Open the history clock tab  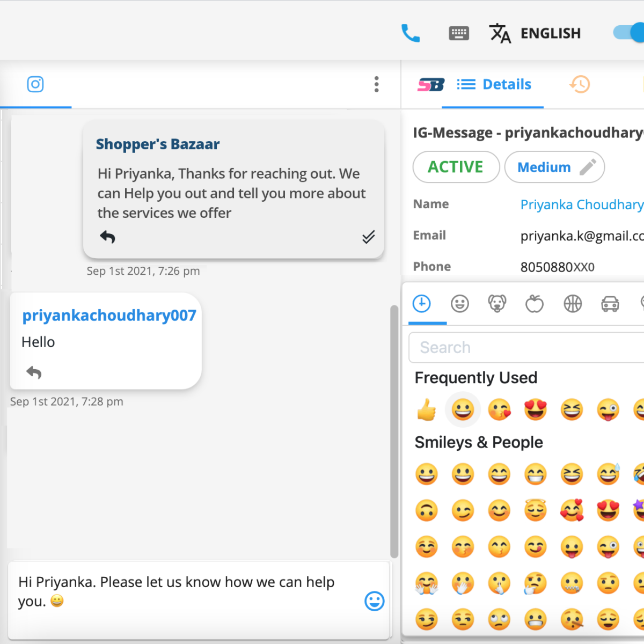tap(580, 84)
